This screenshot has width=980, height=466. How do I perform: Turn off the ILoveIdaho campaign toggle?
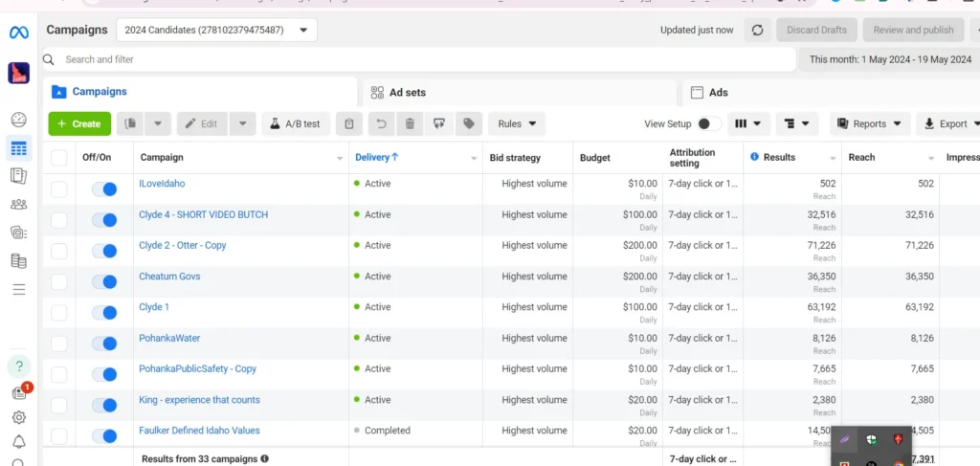pos(103,189)
